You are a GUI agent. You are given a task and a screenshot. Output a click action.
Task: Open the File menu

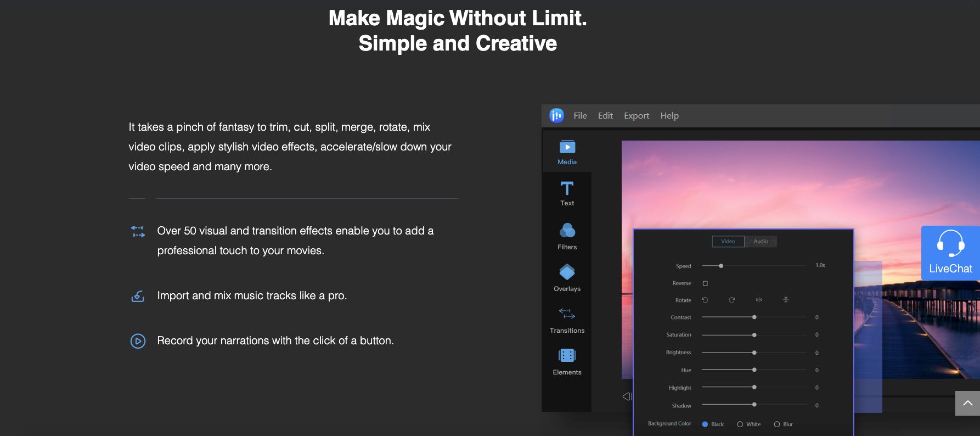tap(580, 115)
